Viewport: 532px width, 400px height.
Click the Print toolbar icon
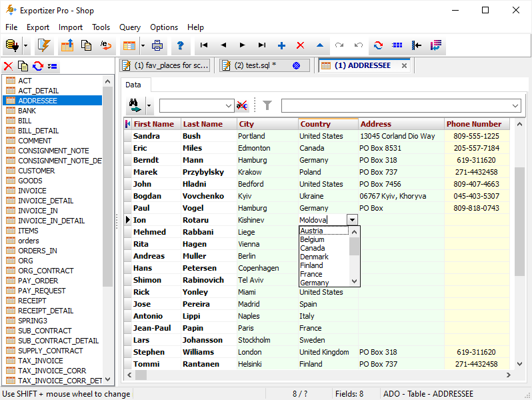[x=157, y=45]
